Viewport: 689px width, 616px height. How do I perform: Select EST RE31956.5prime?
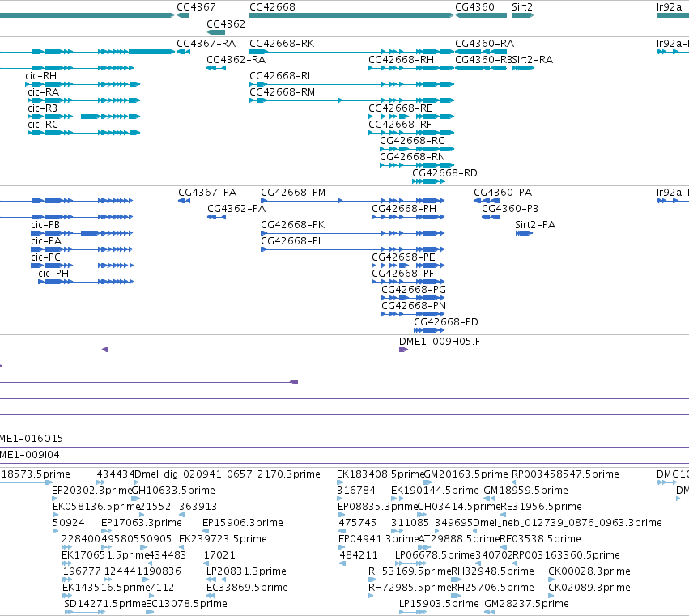click(541, 507)
